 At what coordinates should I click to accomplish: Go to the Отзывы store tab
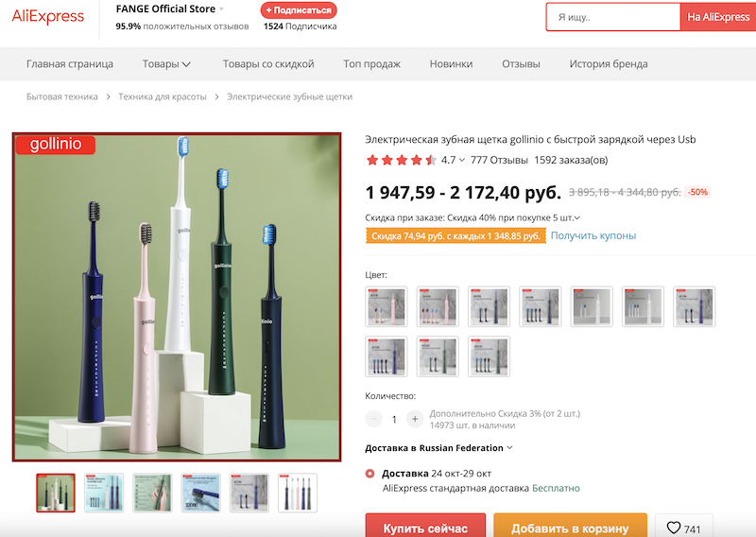[x=521, y=63]
